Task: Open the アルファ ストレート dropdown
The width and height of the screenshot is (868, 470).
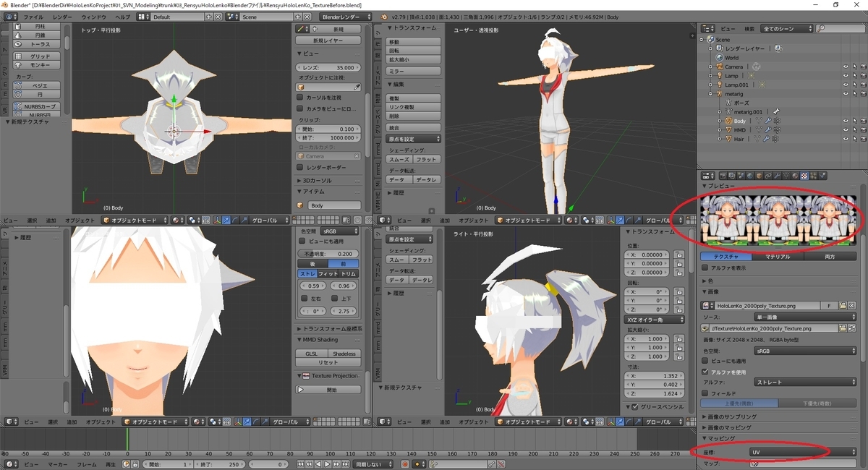Action: tap(805, 382)
